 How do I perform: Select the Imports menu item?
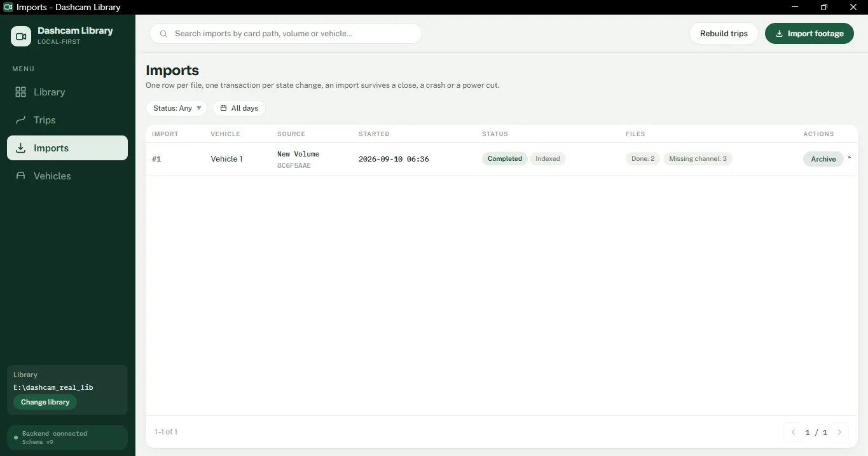tap(67, 148)
